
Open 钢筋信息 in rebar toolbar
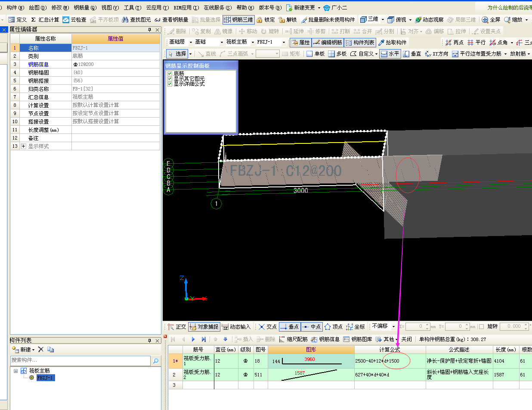click(x=325, y=339)
